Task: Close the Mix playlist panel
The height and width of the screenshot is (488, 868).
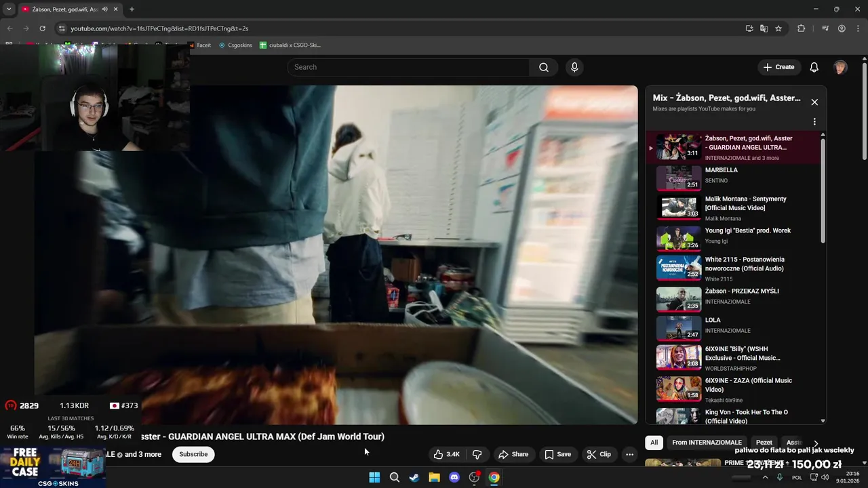Action: click(x=814, y=102)
